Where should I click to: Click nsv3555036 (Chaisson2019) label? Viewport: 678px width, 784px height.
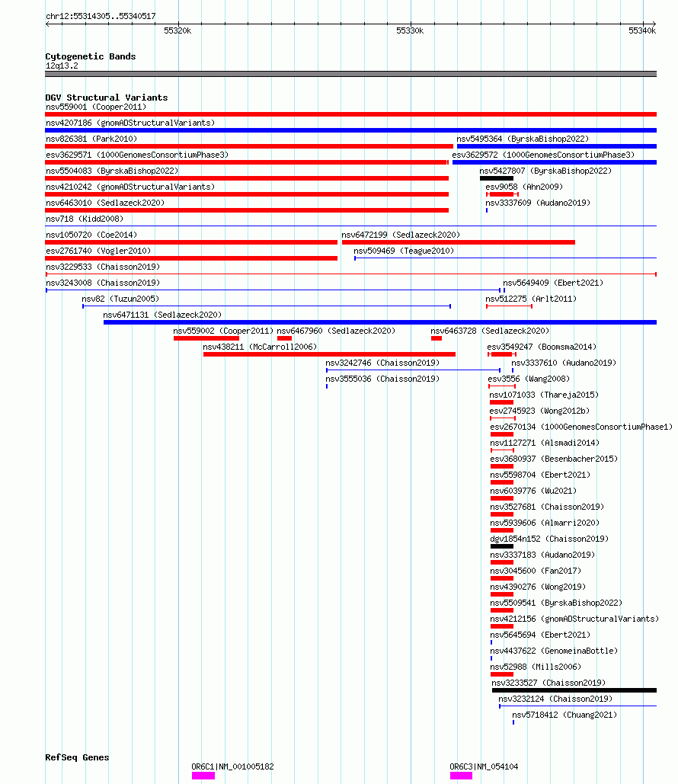click(382, 379)
